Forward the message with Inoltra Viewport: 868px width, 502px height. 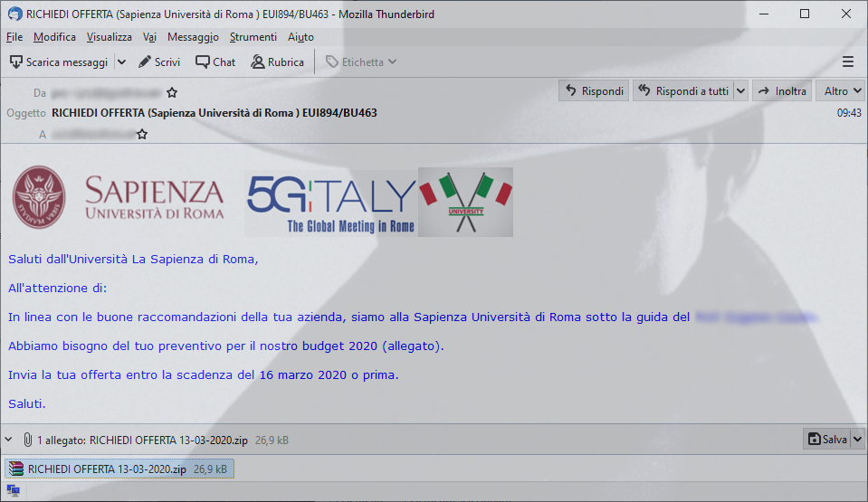[782, 90]
